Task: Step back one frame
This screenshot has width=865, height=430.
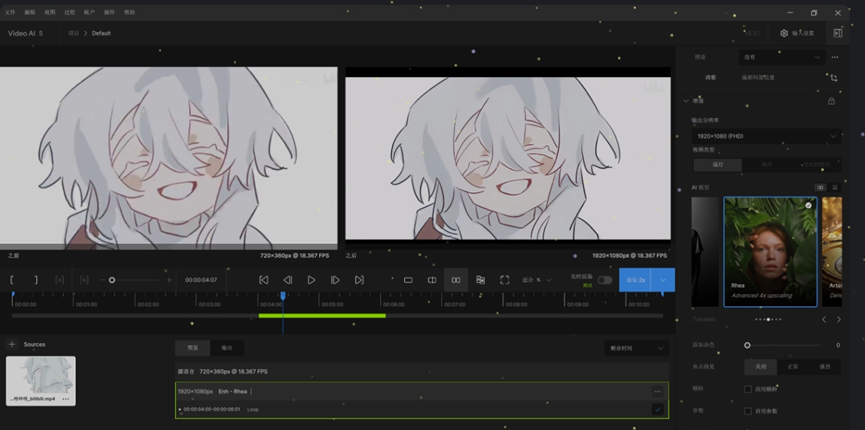Action: [288, 280]
